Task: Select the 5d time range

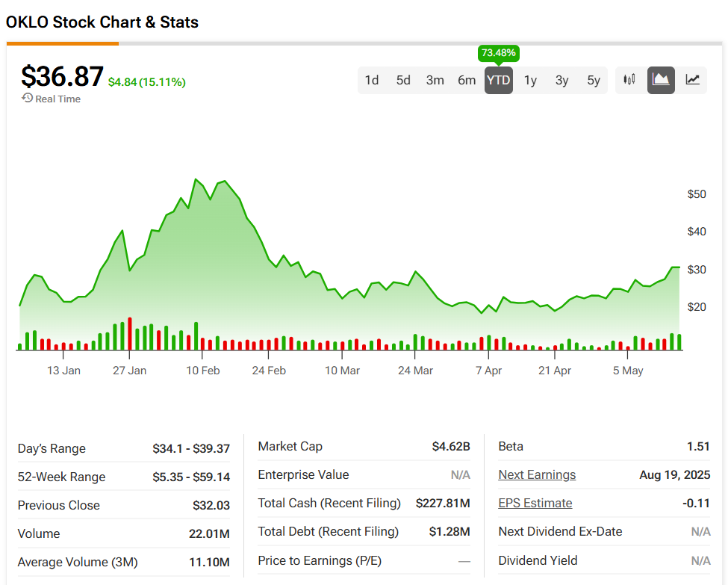Action: 403,81
